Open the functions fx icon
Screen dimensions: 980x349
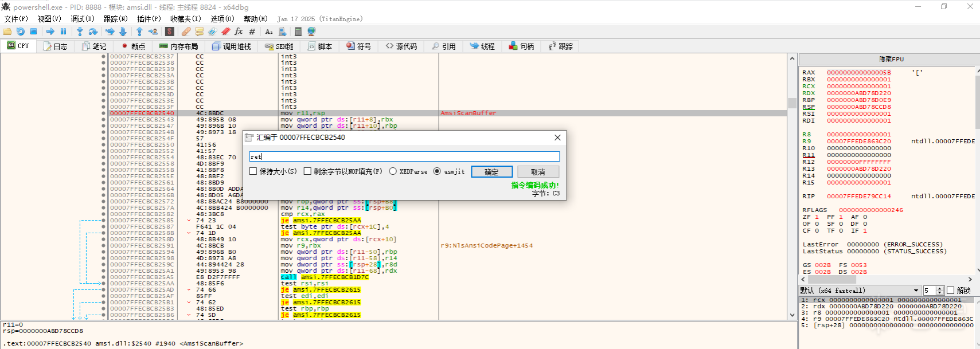(239, 32)
